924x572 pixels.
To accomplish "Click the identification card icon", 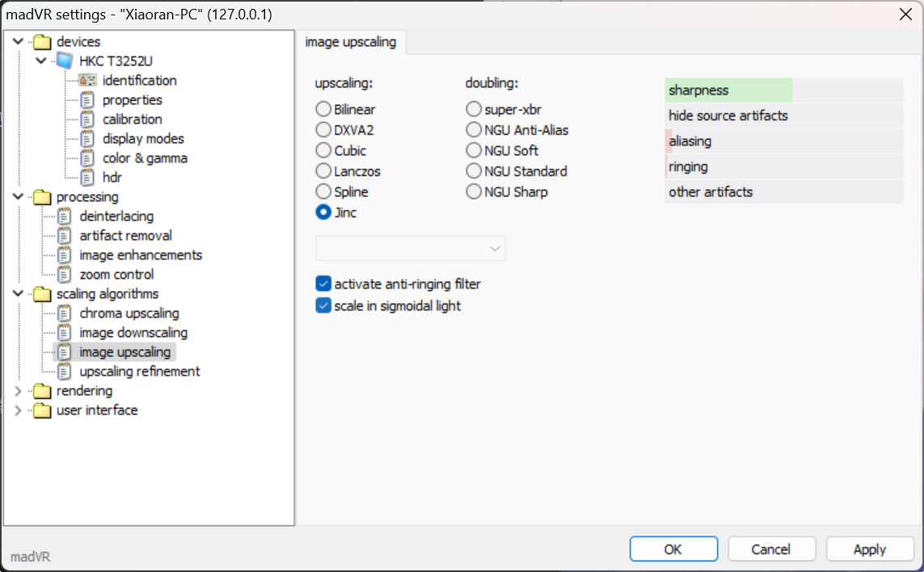I will click(x=87, y=81).
